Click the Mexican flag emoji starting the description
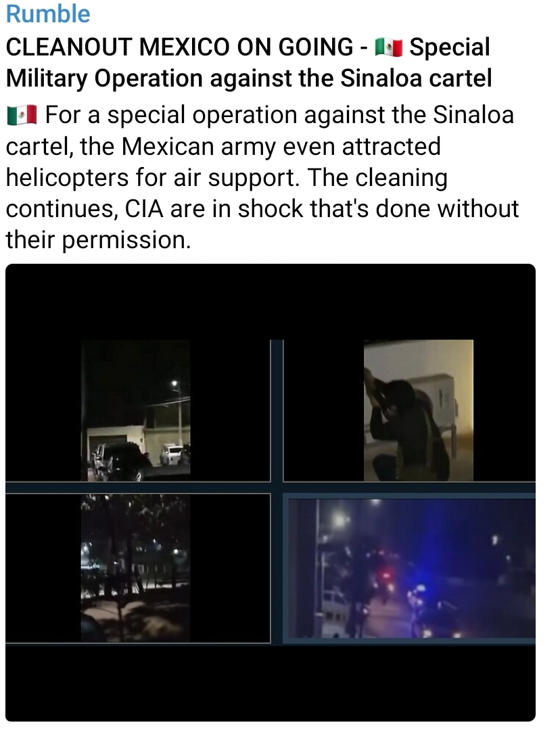Screen dimensions: 560x729 [22, 115]
